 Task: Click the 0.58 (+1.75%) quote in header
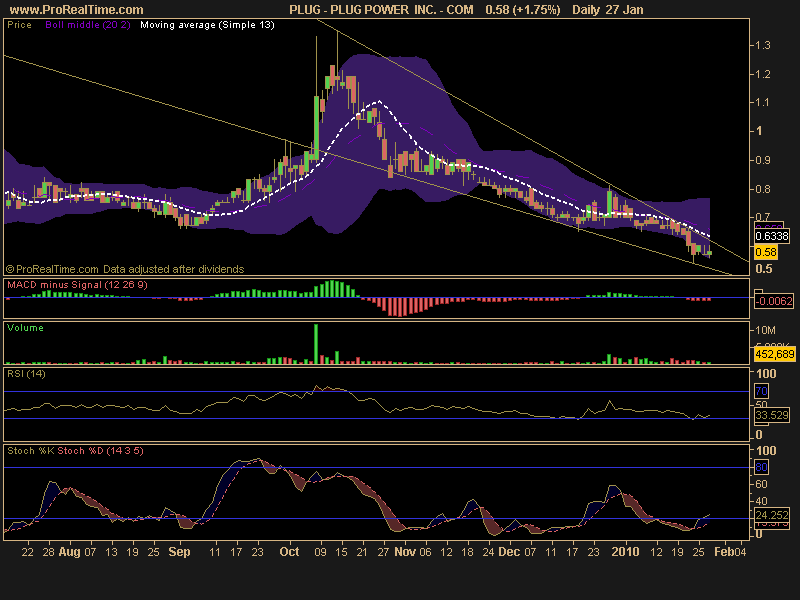click(x=522, y=10)
